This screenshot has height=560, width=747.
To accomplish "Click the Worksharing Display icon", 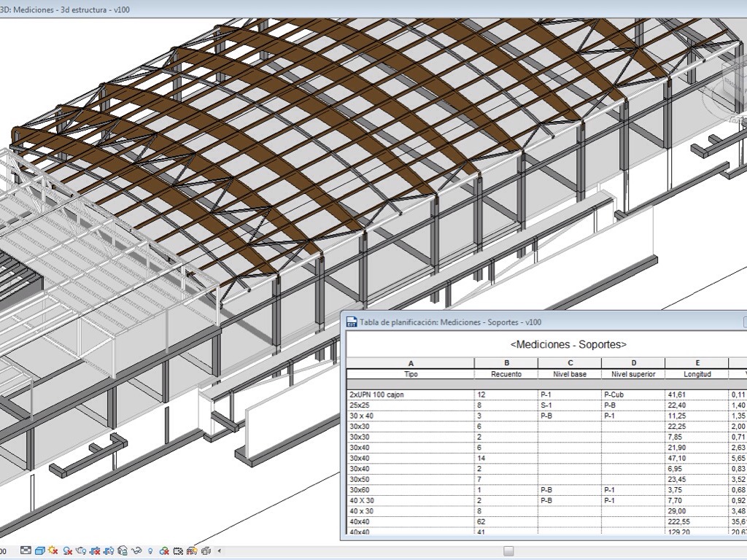I will tap(164, 551).
